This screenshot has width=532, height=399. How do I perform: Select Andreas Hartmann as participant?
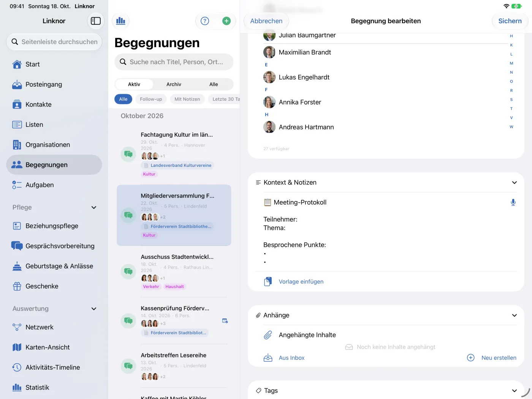(x=385, y=127)
